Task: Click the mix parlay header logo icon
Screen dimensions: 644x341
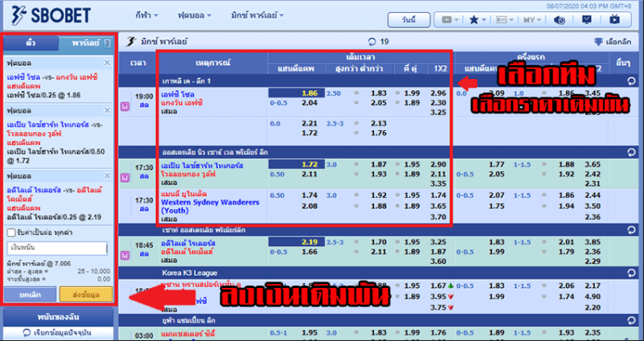Action: point(130,42)
